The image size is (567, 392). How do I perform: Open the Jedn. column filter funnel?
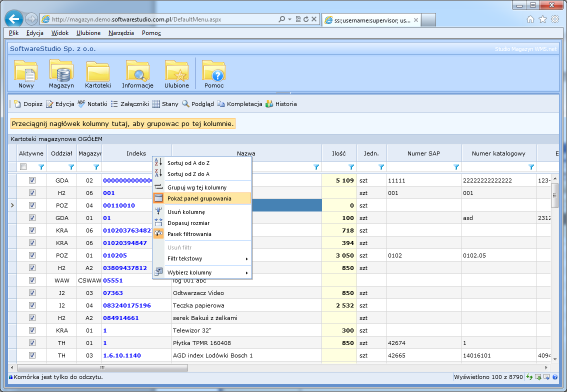[x=381, y=166]
